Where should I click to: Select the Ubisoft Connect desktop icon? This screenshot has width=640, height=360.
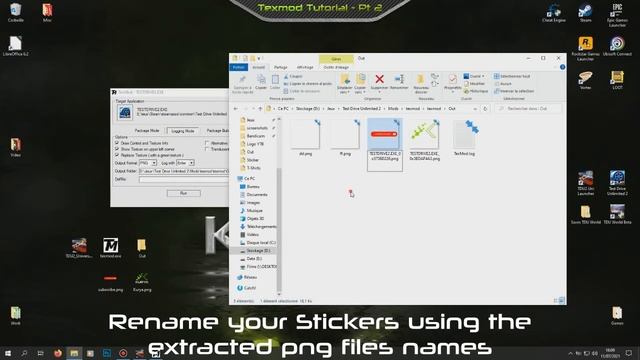click(617, 46)
